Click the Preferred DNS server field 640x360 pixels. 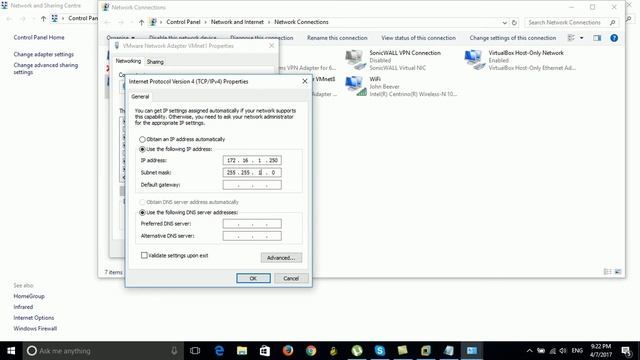252,224
